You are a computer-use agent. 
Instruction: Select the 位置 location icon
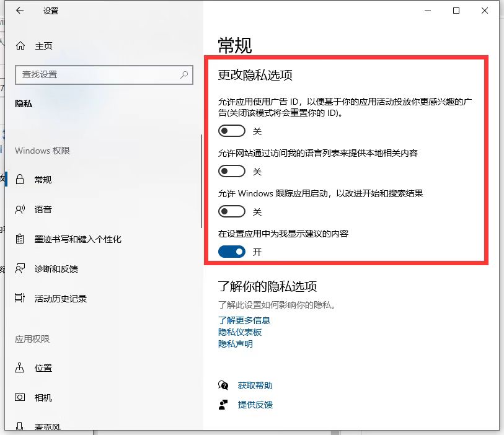19,368
